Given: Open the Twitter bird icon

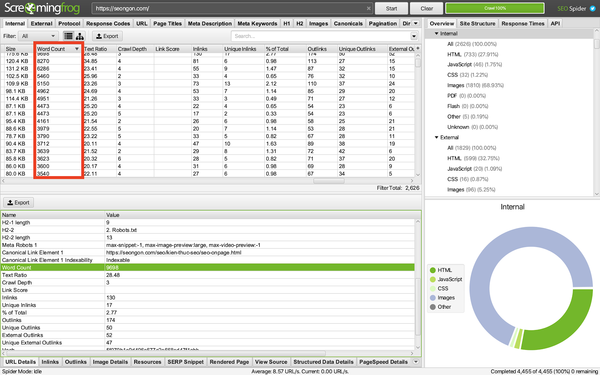Looking at the screenshot, I should coord(593,8).
